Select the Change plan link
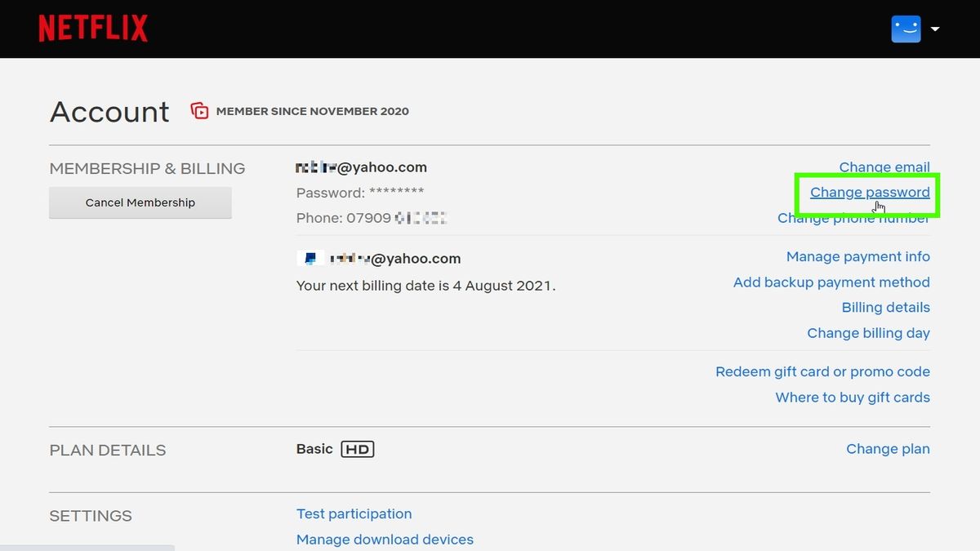Viewport: 980px width, 551px height. tap(888, 449)
